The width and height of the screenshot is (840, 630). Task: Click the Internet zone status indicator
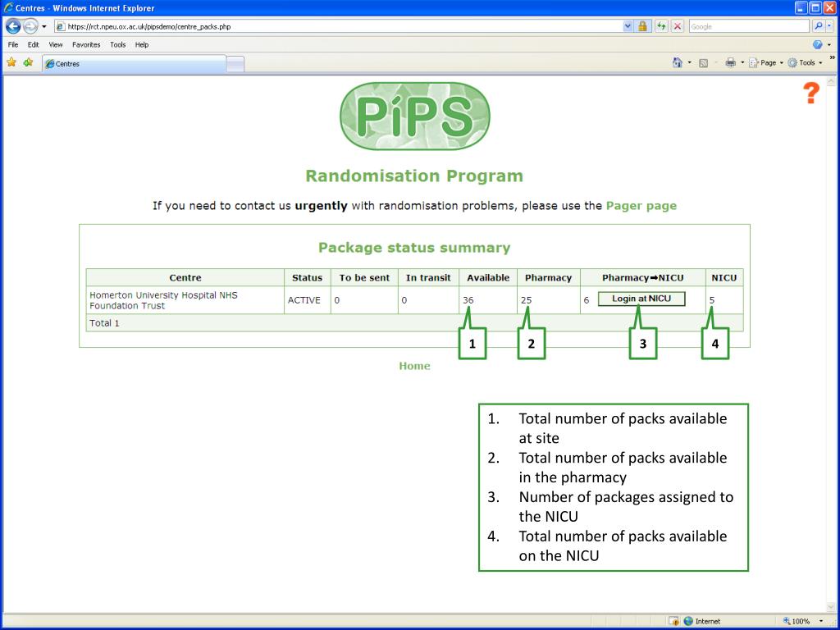click(x=702, y=622)
